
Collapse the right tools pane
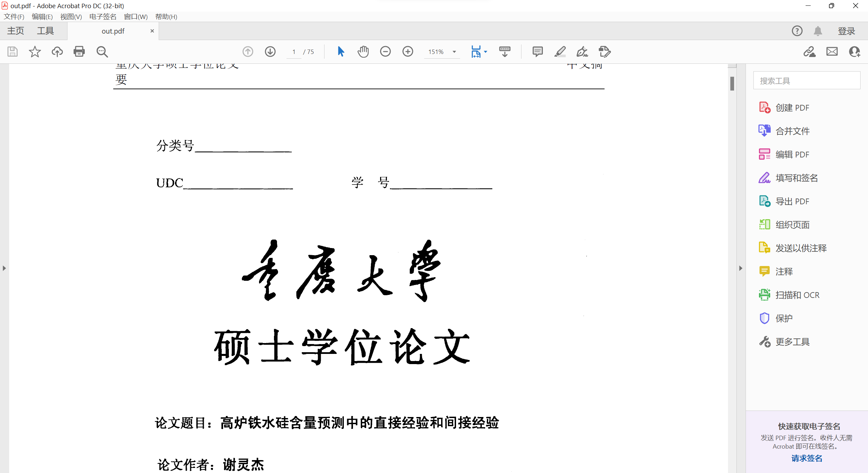(x=741, y=268)
